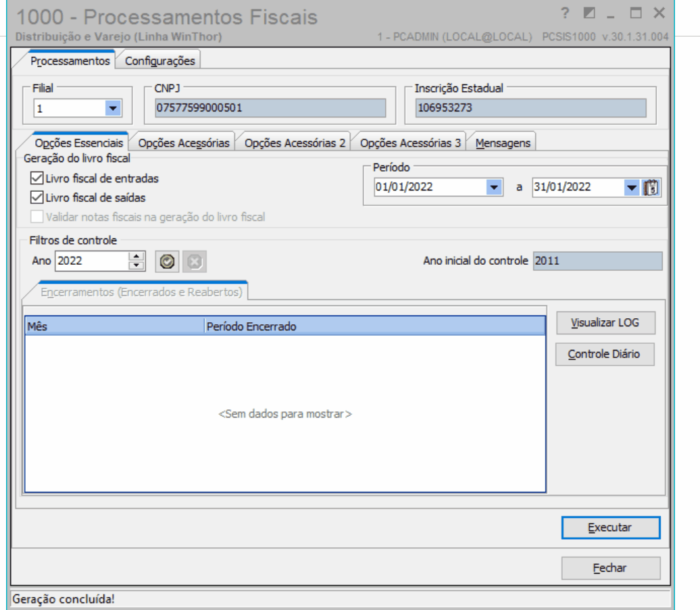Screen dimensions: 700x610
Task: Click the Ano inicial do controle field
Action: pos(597,261)
